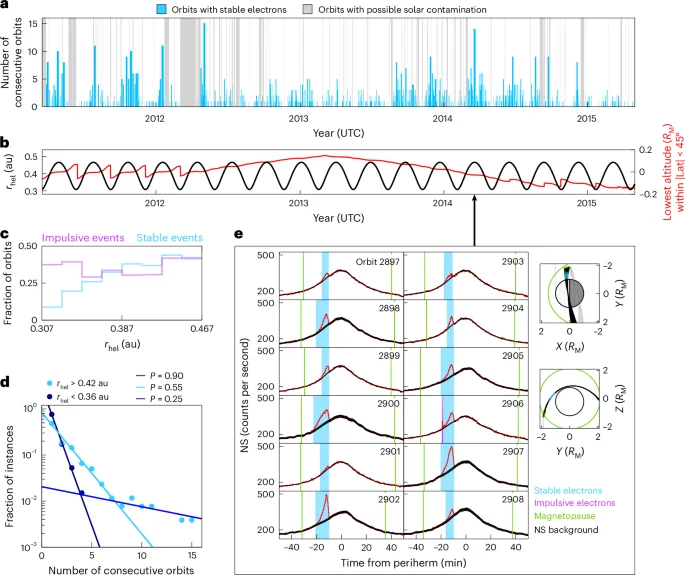Image resolution: width=685 pixels, height=575 pixels.
Task: Click the red 'Lowest altitude' right axis label
Action: pos(674,170)
